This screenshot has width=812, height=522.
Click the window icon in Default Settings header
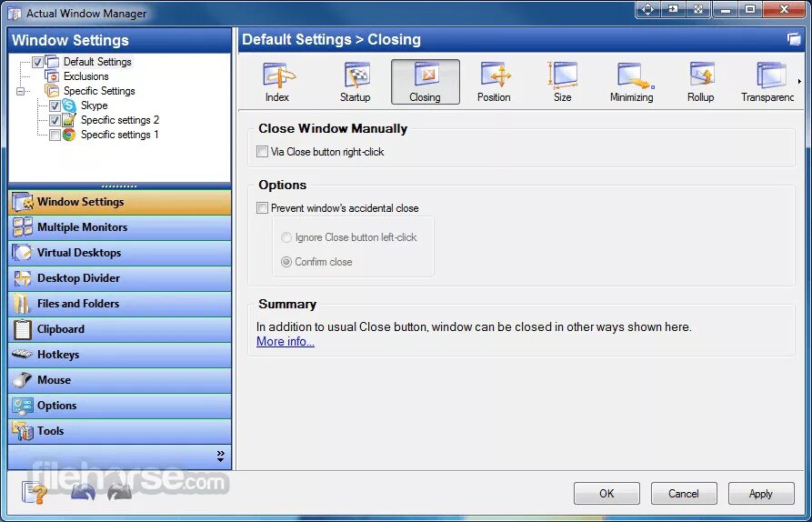pyautogui.click(x=794, y=39)
